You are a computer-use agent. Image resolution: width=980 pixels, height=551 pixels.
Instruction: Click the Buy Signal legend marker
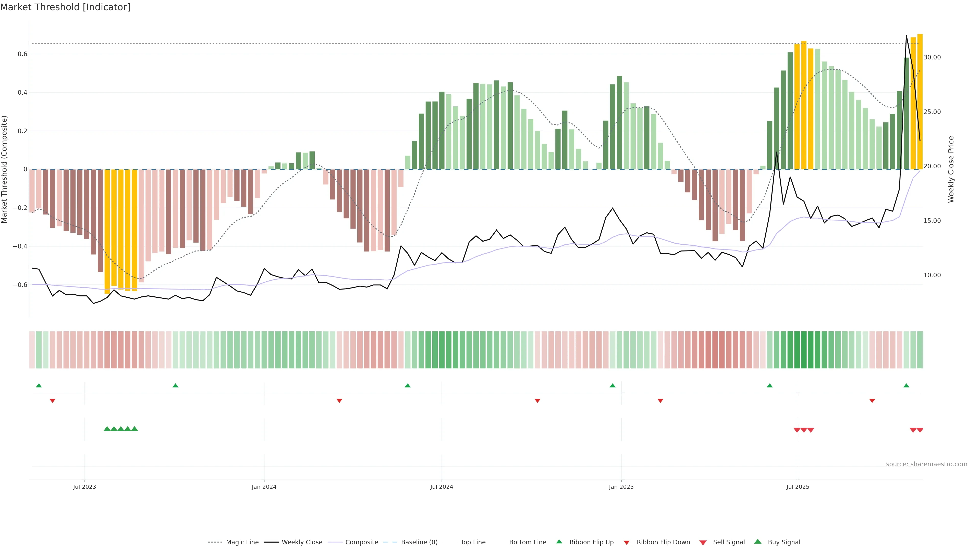click(x=757, y=542)
